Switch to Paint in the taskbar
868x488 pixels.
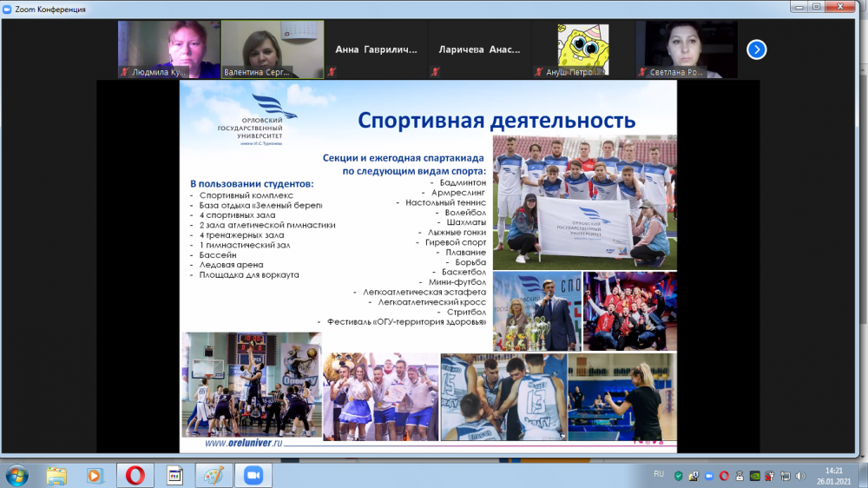click(x=214, y=475)
